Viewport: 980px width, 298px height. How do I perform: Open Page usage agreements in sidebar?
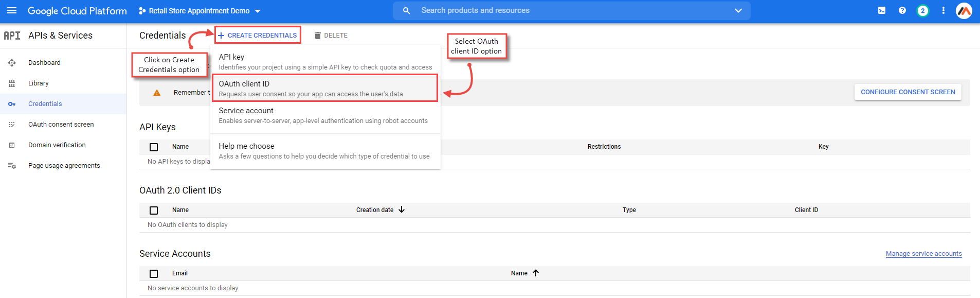click(64, 166)
